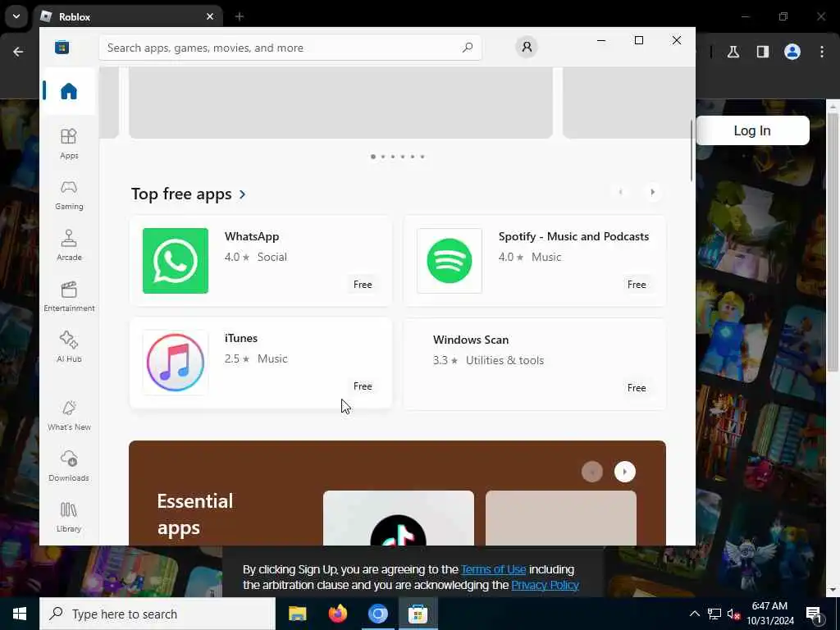Open the Store user profile icon

pos(527,47)
